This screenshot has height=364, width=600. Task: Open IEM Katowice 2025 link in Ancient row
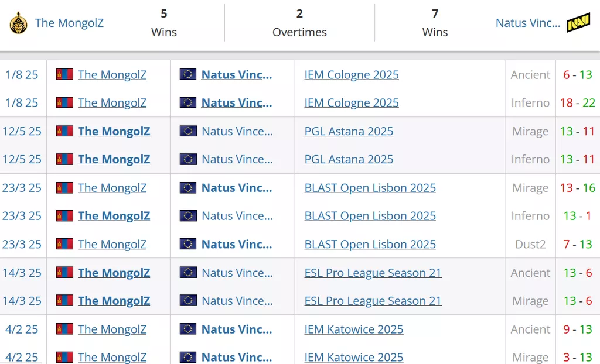pyautogui.click(x=354, y=329)
